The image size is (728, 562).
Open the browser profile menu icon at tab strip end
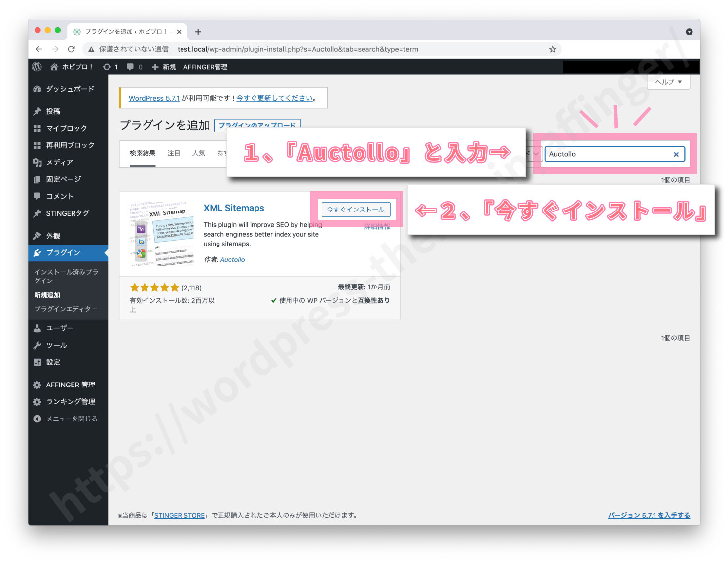pos(689,32)
